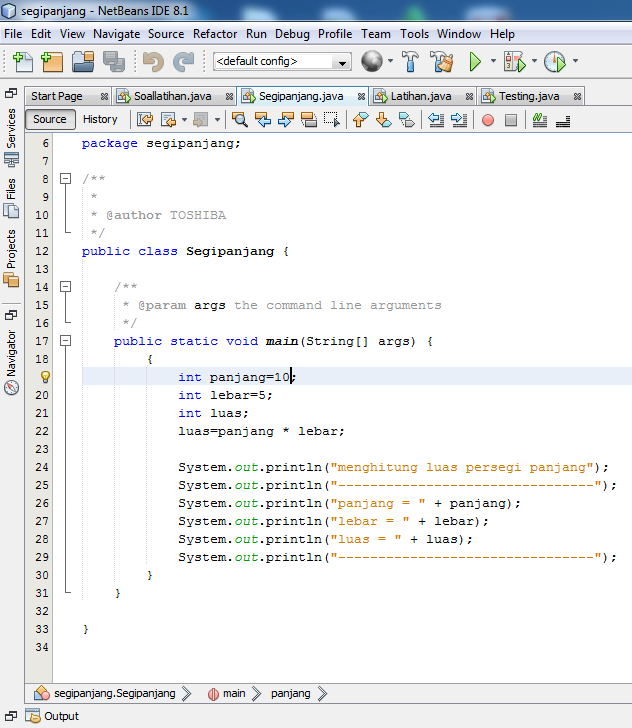Switch to History view
The width and height of the screenshot is (632, 728).
point(100,120)
